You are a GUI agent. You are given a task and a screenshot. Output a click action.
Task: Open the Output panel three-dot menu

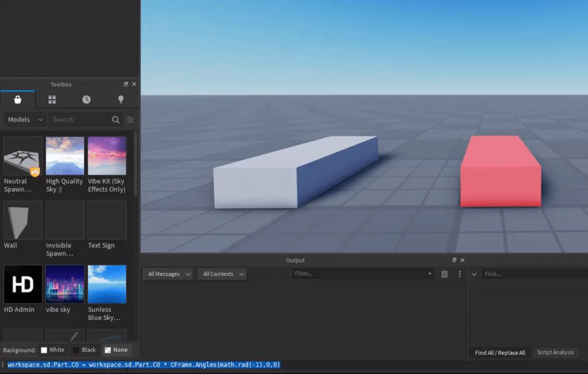coord(459,274)
